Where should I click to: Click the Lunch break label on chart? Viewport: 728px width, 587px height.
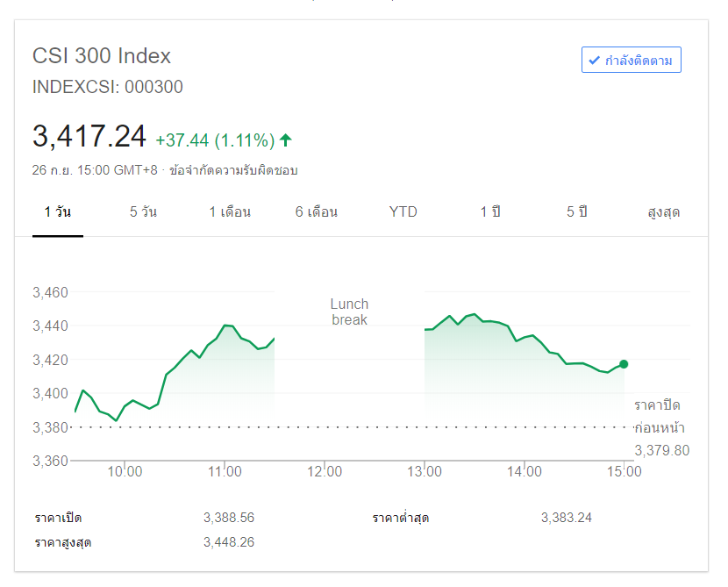[x=349, y=311]
